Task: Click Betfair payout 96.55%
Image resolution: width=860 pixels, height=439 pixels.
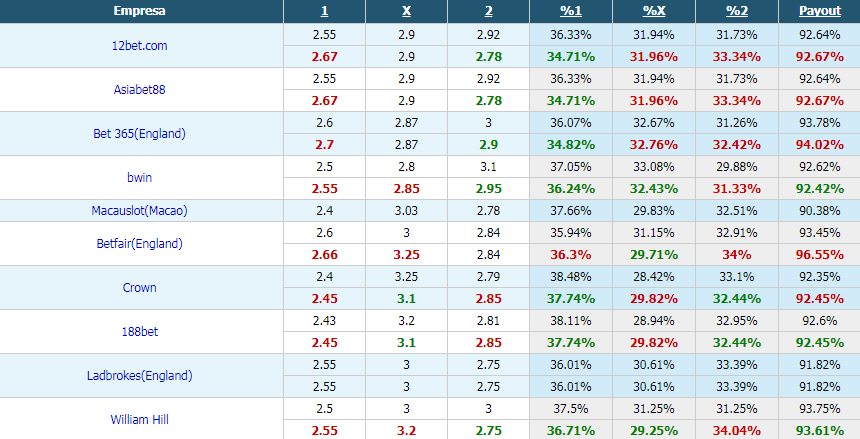Action: click(x=819, y=255)
